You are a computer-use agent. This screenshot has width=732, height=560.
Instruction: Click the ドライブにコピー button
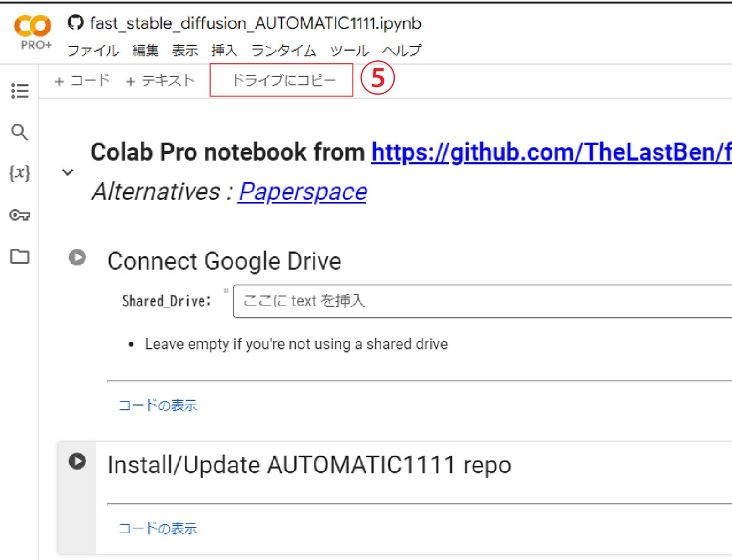pyautogui.click(x=281, y=81)
